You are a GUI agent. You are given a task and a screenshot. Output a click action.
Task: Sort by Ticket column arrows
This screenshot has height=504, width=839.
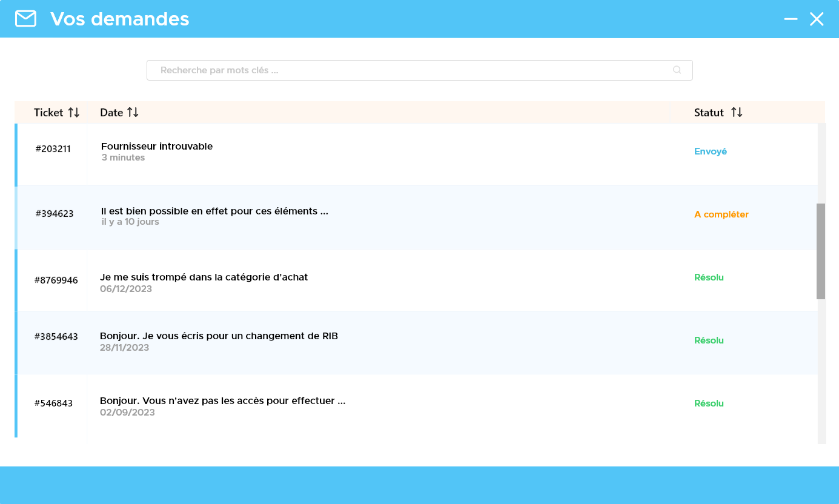click(73, 112)
